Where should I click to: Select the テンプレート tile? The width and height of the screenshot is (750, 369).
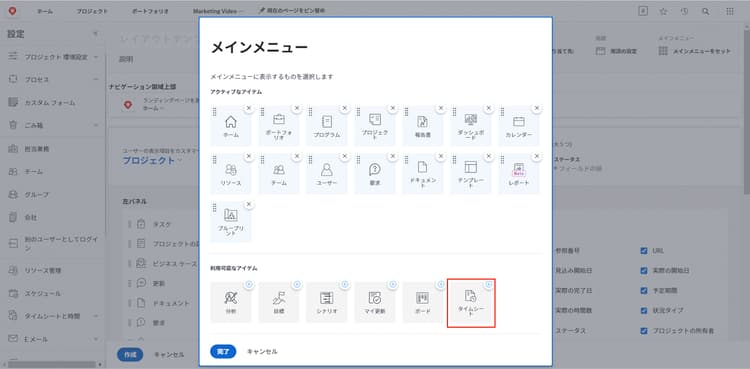(471, 174)
